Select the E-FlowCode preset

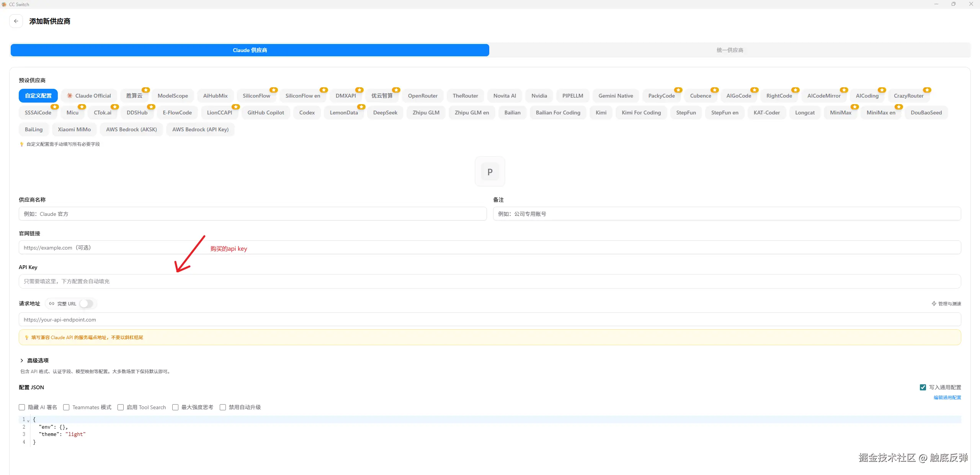coord(177,113)
